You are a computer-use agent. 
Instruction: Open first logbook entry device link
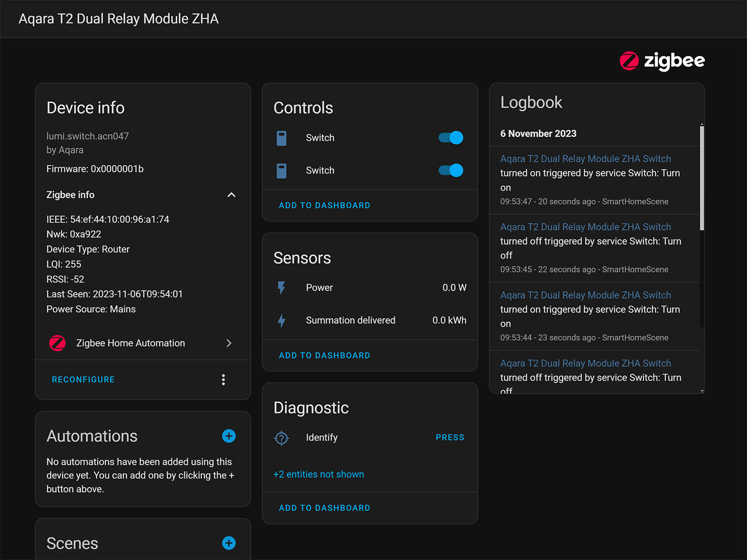coord(585,159)
